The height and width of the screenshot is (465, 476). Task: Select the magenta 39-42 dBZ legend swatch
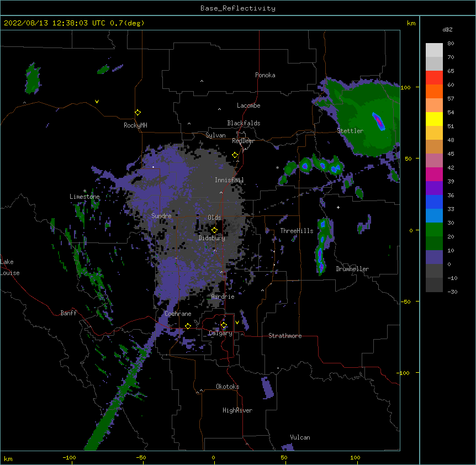coord(434,174)
